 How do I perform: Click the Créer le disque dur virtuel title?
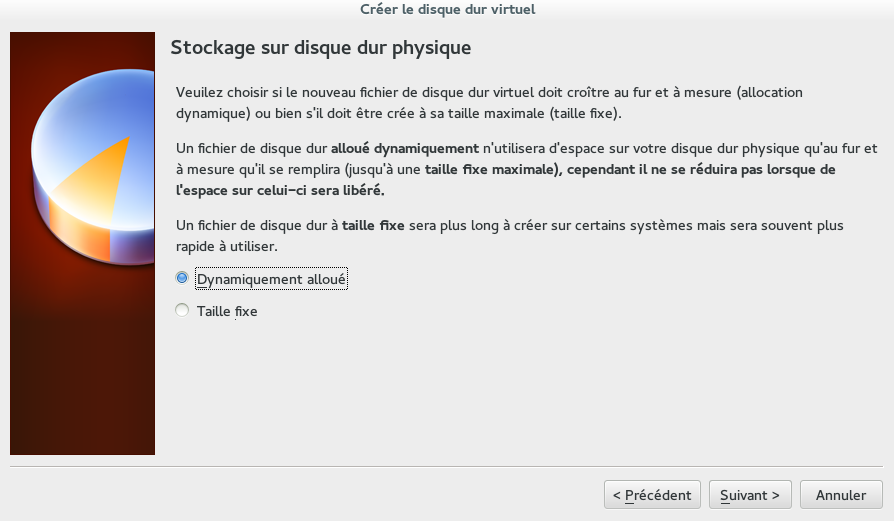click(448, 9)
